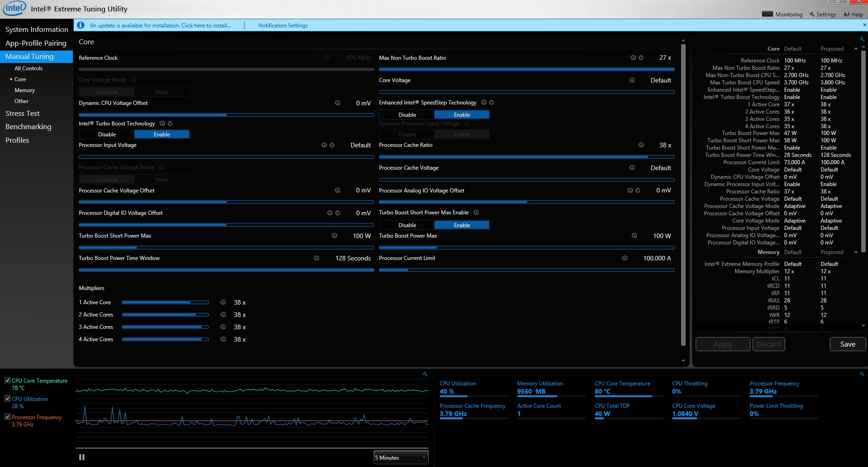The image size is (868, 467).
Task: Collapse the Core section in proposed panel
Action: [x=856, y=49]
